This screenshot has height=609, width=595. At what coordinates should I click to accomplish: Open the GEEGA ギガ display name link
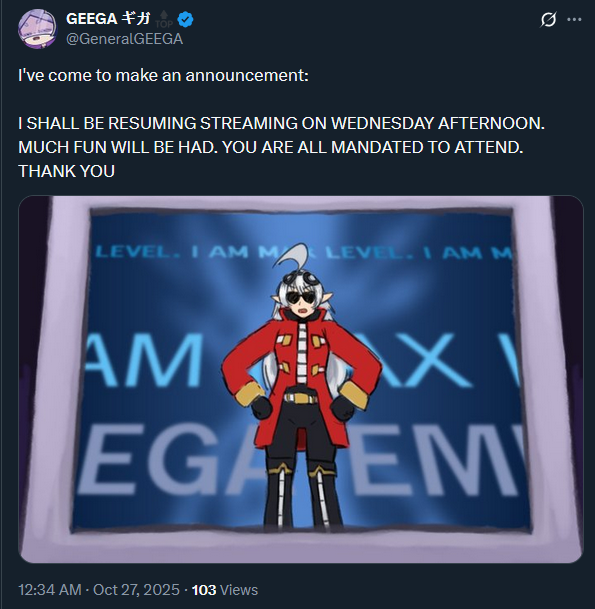(x=108, y=19)
